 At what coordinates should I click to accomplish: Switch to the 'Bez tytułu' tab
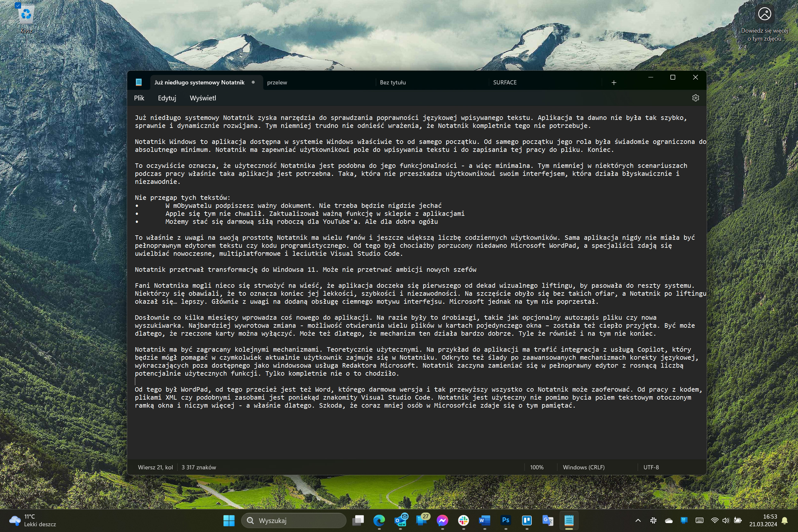(x=432, y=82)
